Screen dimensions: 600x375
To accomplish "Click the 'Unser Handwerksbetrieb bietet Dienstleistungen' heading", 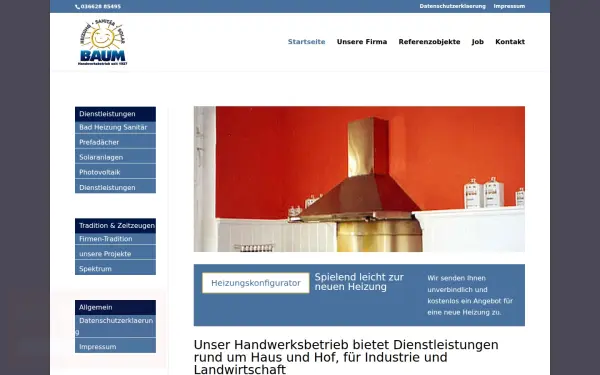I will pyautogui.click(x=346, y=357).
